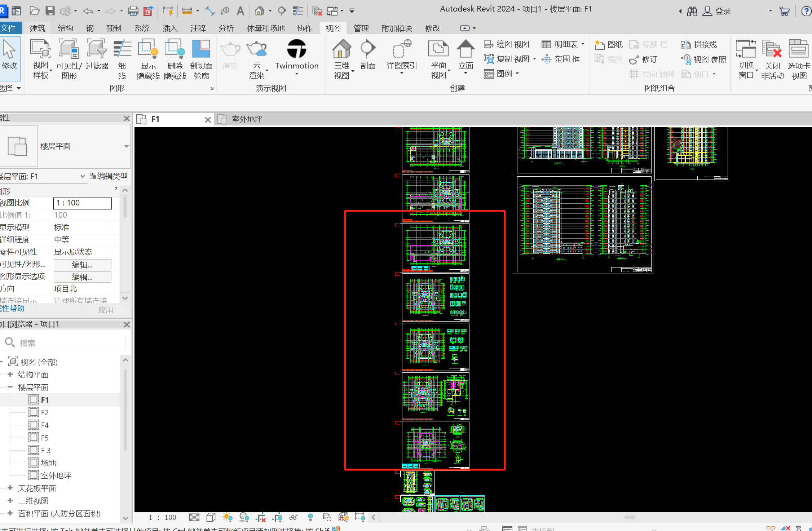
Task: Expand the 结构平面 tree node
Action: [x=10, y=375]
